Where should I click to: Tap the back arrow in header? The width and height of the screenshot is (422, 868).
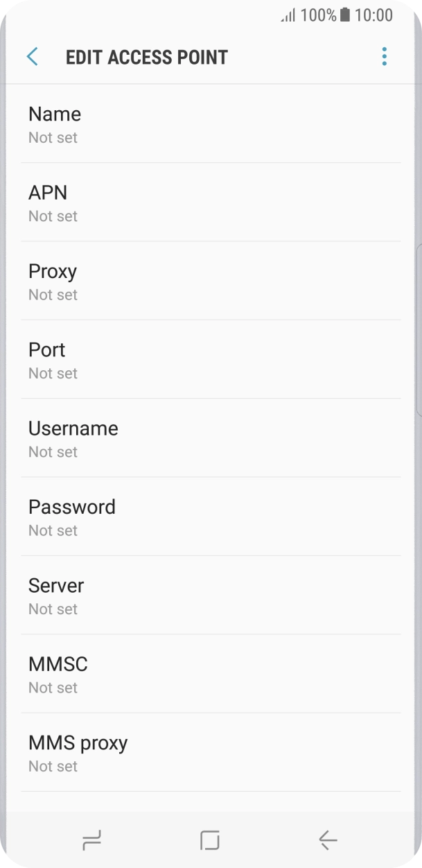[x=32, y=57]
